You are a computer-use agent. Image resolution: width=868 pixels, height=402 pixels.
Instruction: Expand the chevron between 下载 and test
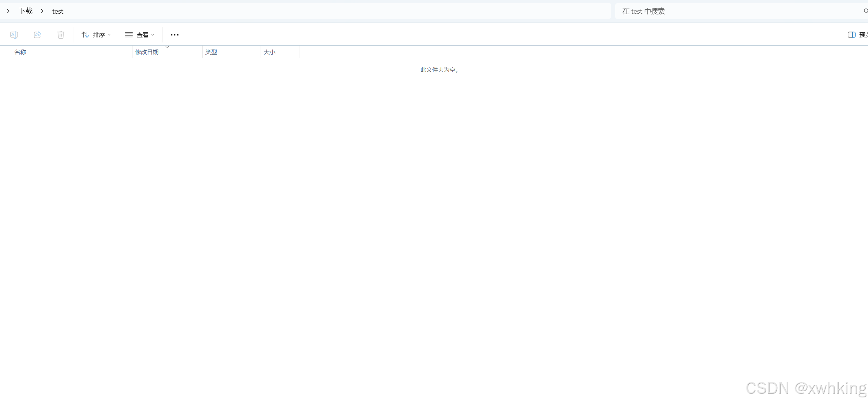(42, 11)
